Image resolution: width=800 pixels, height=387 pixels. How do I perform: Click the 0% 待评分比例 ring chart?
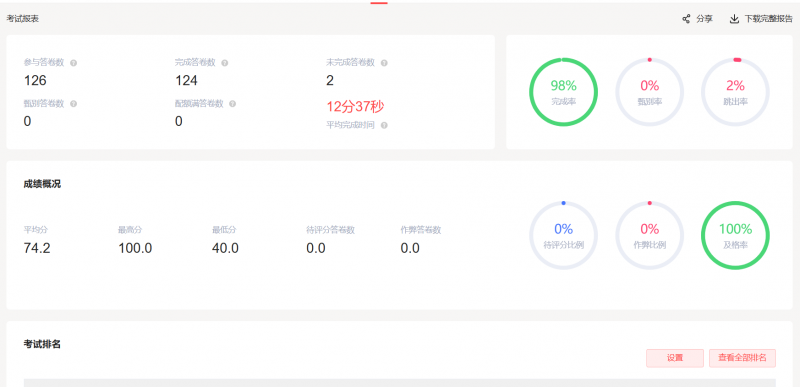(563, 236)
